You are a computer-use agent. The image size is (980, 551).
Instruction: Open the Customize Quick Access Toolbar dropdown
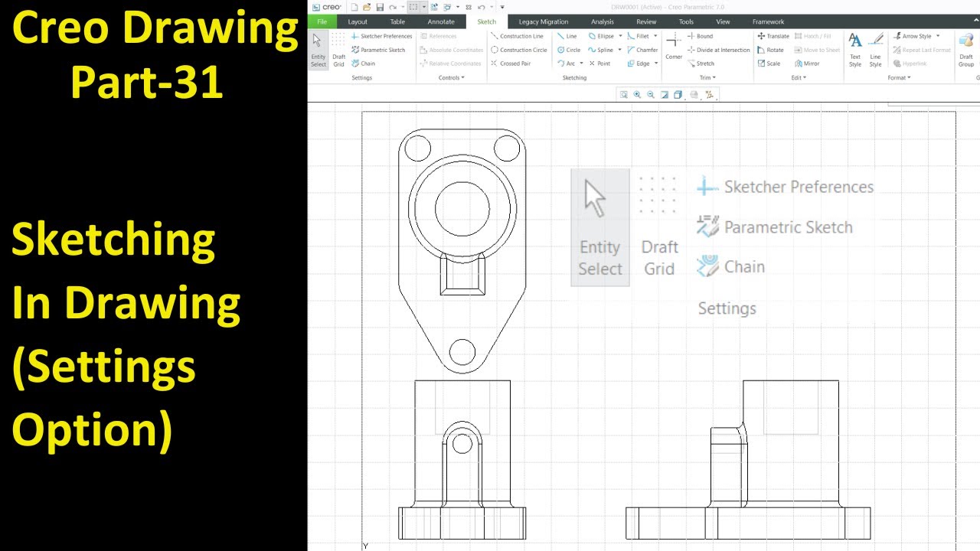(502, 7)
